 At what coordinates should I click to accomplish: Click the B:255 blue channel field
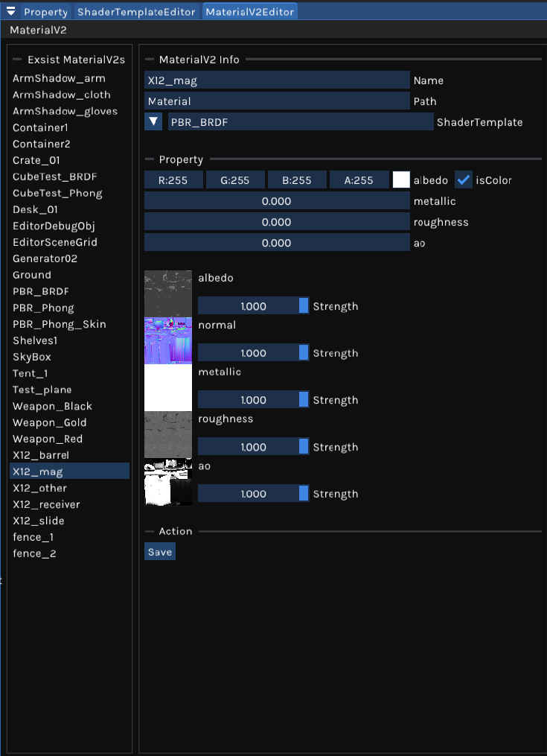coord(297,180)
